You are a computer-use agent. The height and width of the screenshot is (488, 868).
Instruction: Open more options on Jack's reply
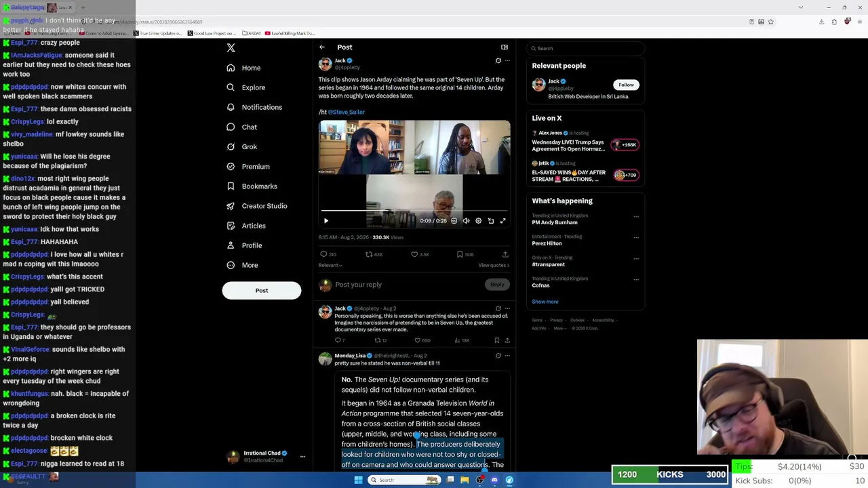click(507, 308)
